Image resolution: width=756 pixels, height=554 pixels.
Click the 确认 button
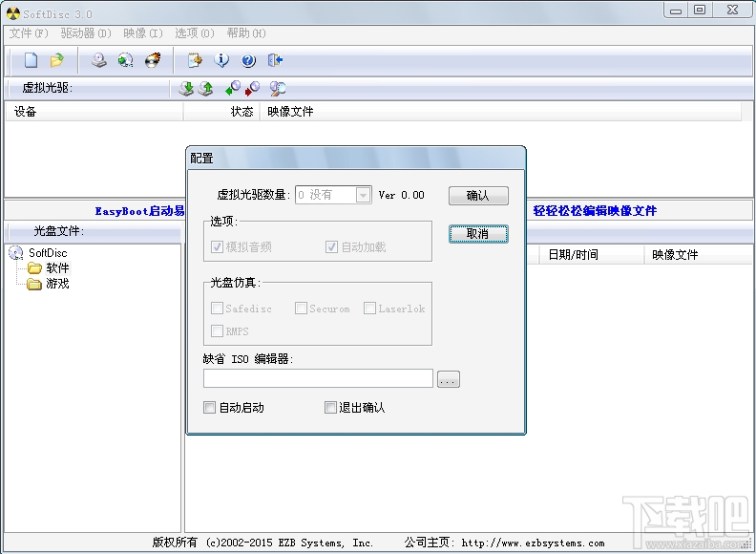tap(478, 196)
